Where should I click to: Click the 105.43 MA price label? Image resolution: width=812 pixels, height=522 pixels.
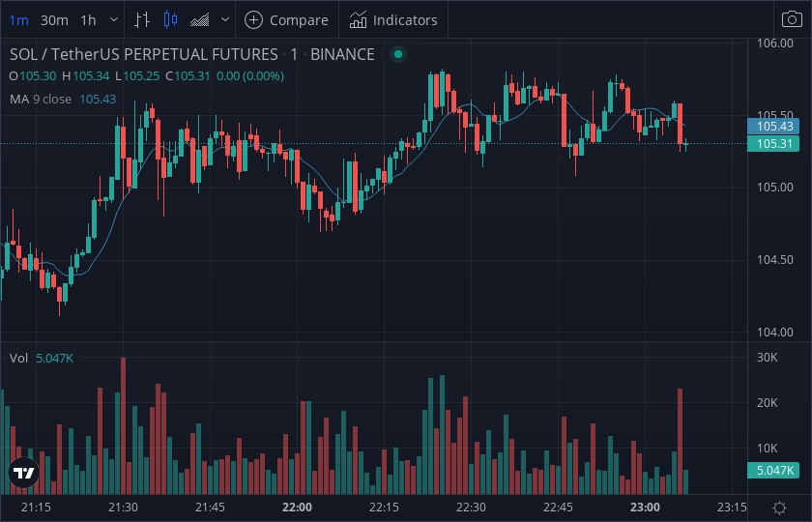click(773, 127)
